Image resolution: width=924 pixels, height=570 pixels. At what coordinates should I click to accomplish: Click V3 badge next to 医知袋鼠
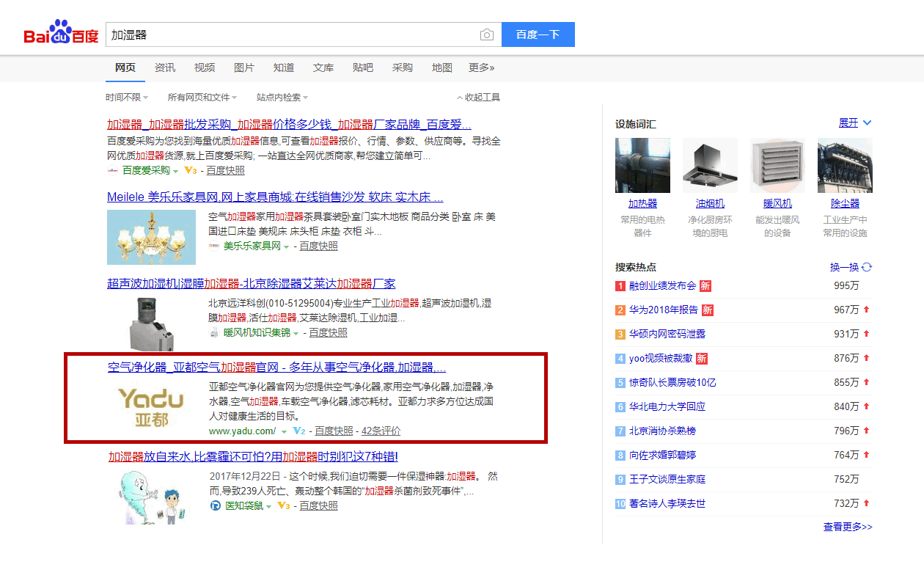284,505
